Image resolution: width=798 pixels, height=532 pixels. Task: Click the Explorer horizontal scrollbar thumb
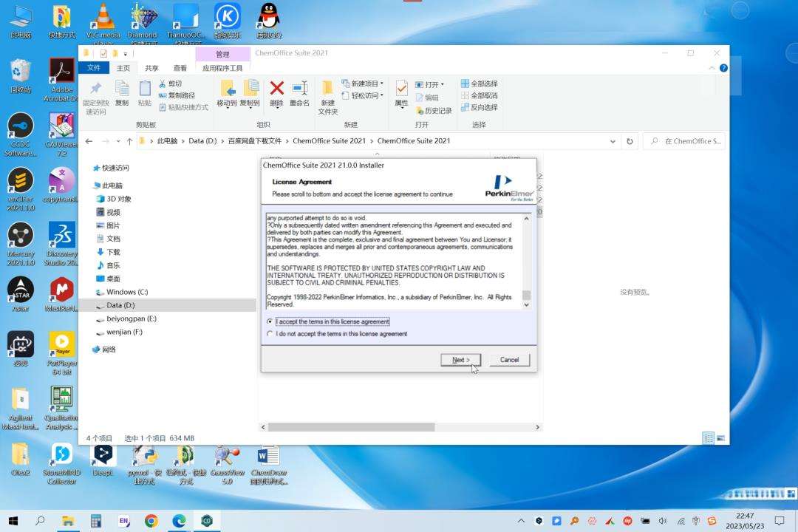pos(351,427)
